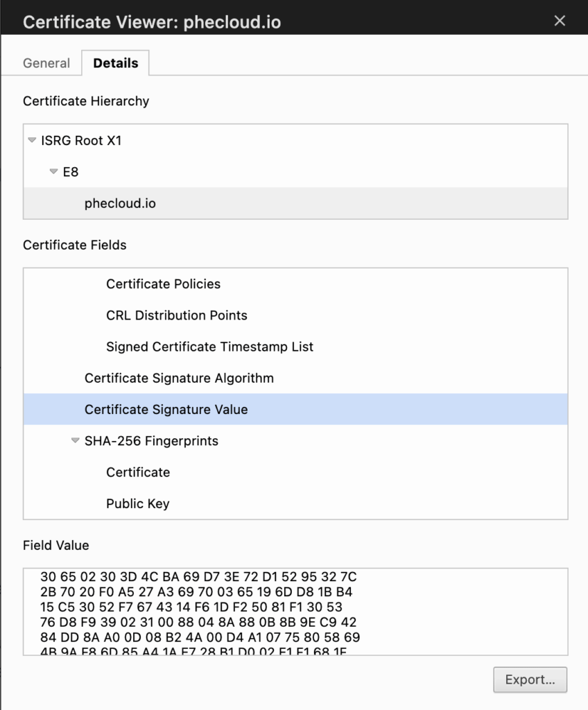588x710 pixels.
Task: View the Certificate fingerprint entry
Action: (138, 472)
